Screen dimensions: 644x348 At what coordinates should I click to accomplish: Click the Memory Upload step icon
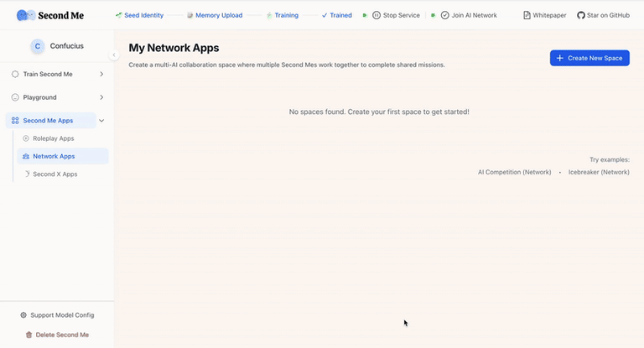point(190,15)
